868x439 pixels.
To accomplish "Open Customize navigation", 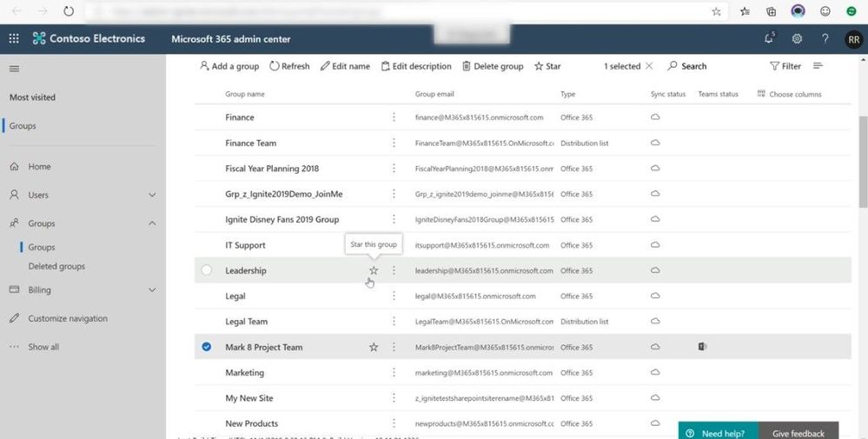I will pos(68,318).
